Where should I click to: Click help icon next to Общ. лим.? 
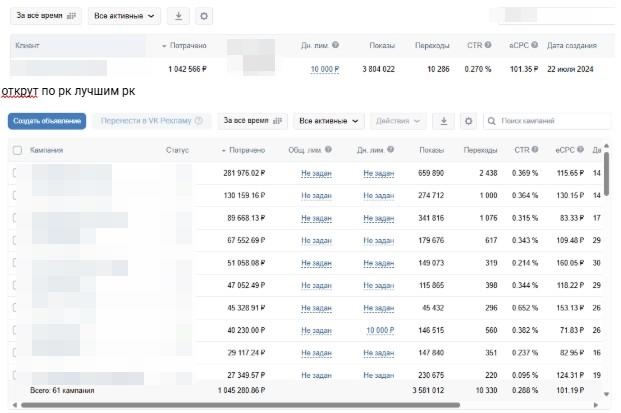point(328,149)
